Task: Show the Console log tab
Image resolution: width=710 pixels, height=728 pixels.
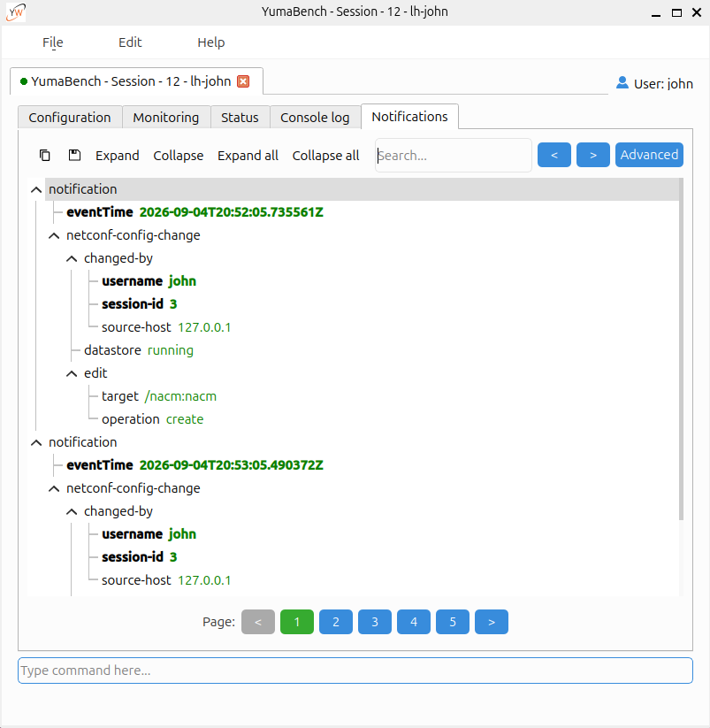Action: pos(315,118)
